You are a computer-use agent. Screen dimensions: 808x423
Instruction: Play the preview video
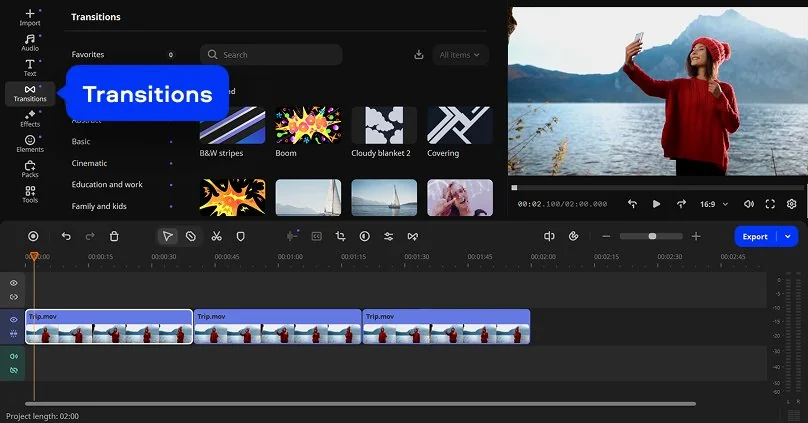(x=656, y=204)
